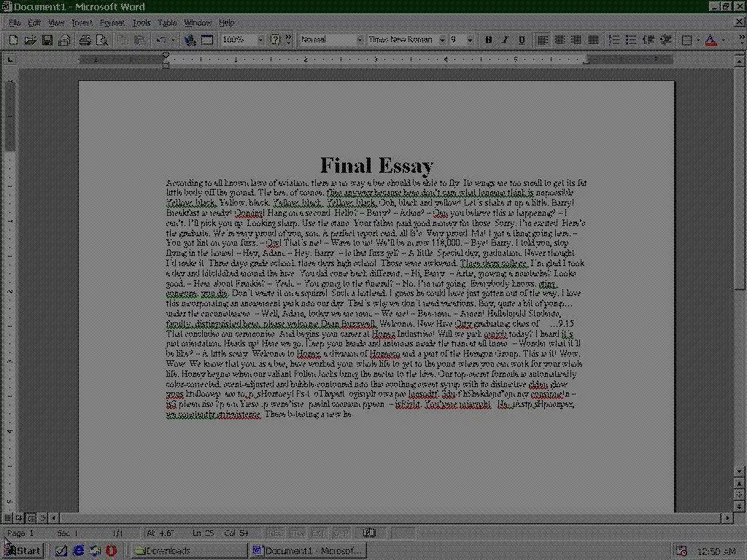747x560 pixels.
Task: Open the File menu
Action: coord(14,23)
